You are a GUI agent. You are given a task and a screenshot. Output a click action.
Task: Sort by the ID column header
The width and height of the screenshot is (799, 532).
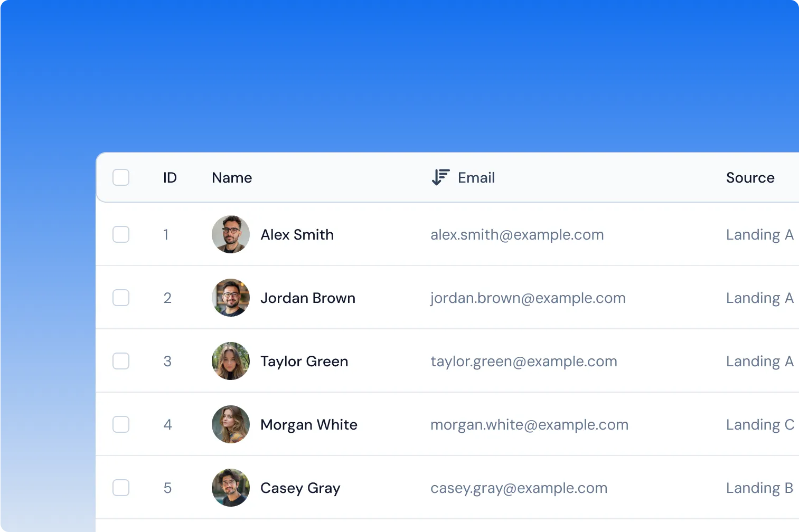point(170,178)
